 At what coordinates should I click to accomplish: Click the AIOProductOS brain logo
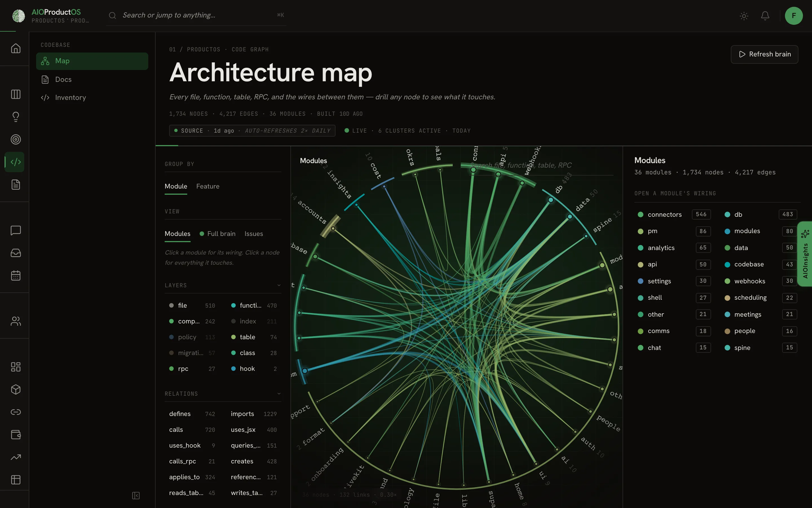click(18, 16)
